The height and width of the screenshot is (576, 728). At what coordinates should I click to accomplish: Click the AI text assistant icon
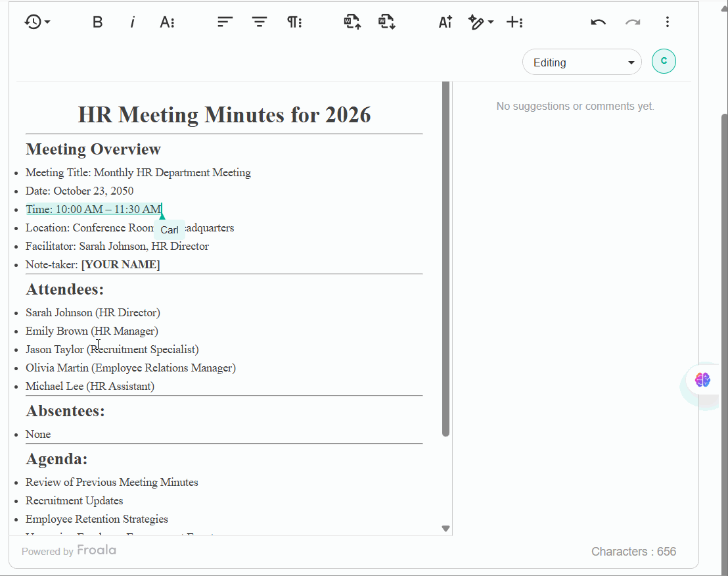click(445, 22)
